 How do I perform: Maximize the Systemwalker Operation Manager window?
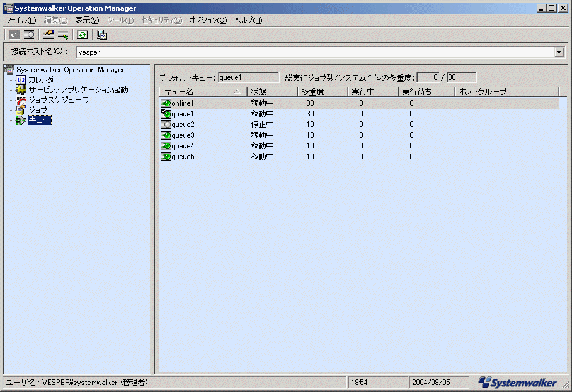coord(552,8)
